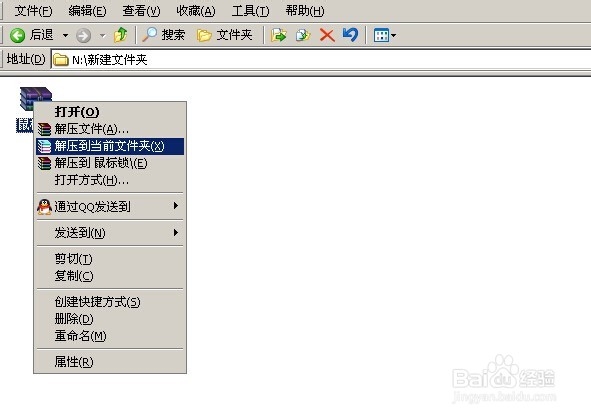Choose 解压到 鼠标锁\(E) option
This screenshot has width=591, height=418.
[110, 163]
